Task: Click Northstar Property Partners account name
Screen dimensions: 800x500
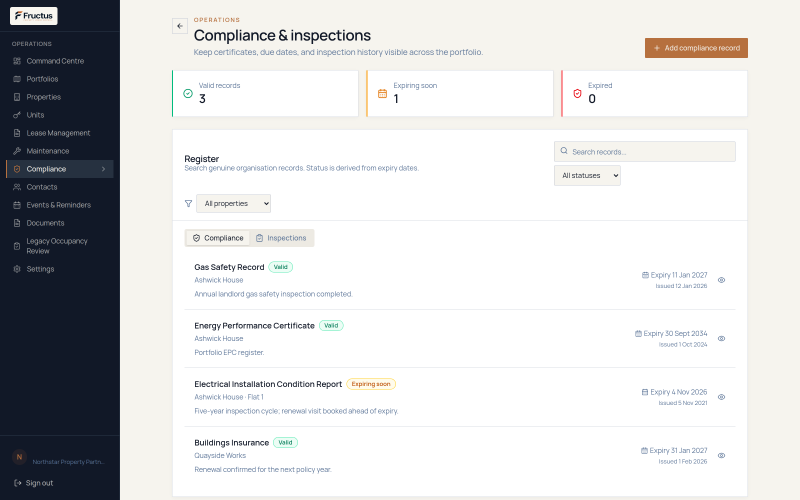Action: [68, 462]
